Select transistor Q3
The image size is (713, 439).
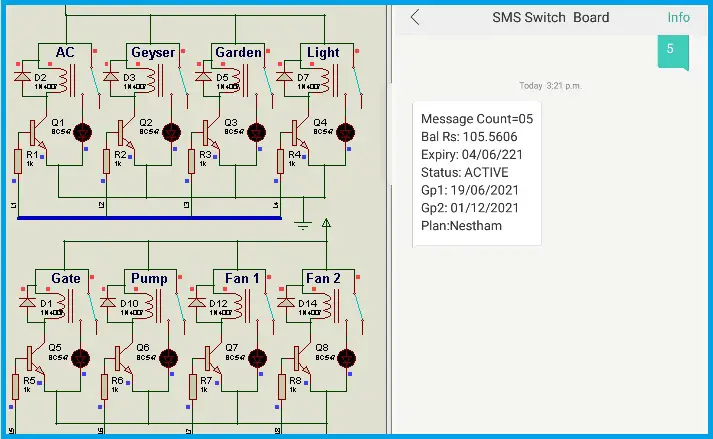pyautogui.click(x=210, y=133)
